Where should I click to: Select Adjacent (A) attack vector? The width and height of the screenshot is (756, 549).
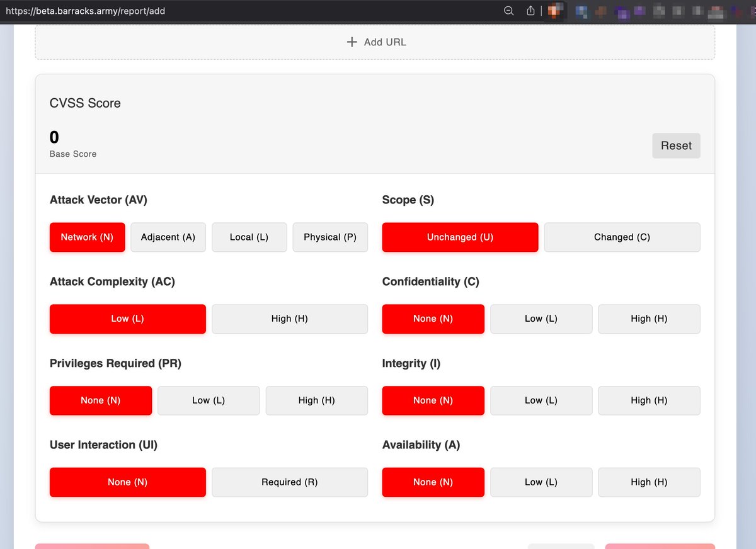pos(168,237)
